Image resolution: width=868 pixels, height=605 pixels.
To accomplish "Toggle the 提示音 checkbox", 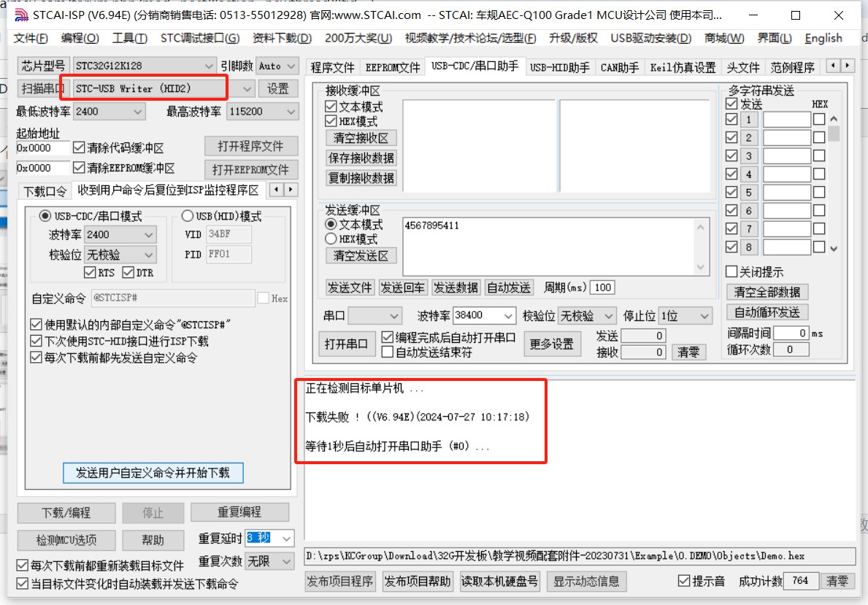I will [x=683, y=581].
